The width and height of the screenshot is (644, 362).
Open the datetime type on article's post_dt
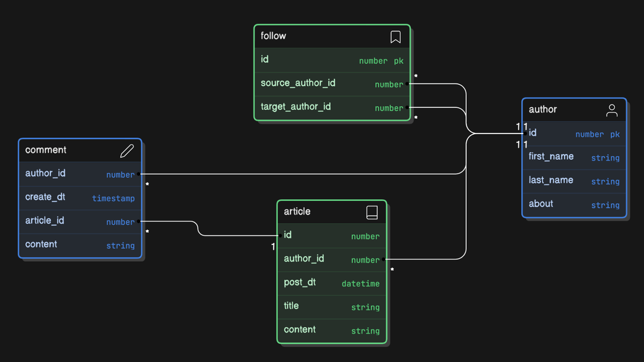tap(360, 283)
